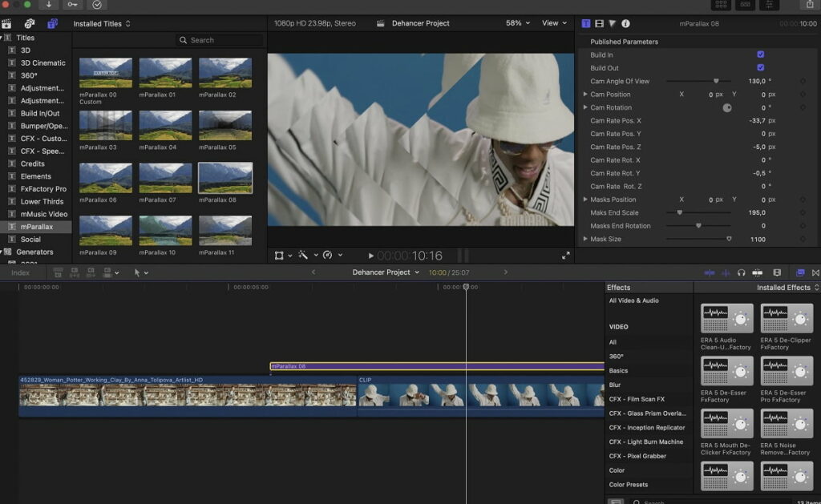Click the import media arrow button
Viewport: 821px width, 504px height.
click(49, 5)
